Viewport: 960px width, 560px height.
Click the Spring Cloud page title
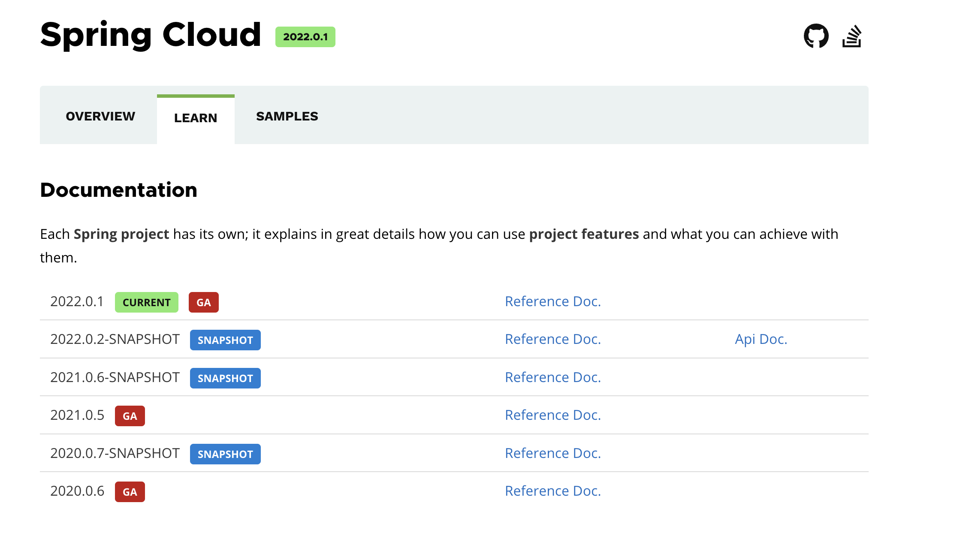[151, 35]
